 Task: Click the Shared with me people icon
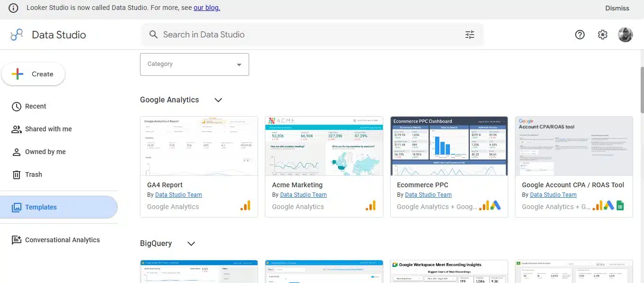point(17,129)
